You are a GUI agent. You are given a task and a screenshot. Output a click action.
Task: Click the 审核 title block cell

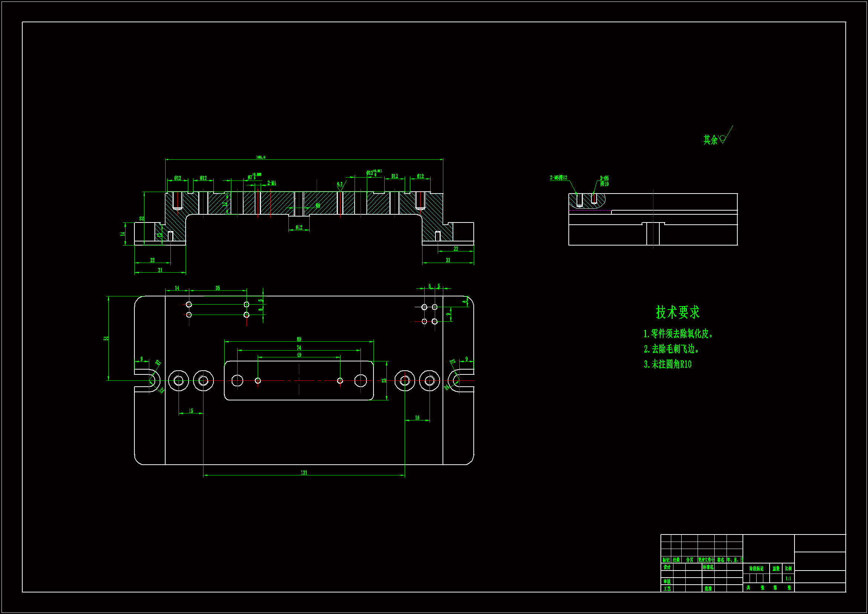point(667,581)
